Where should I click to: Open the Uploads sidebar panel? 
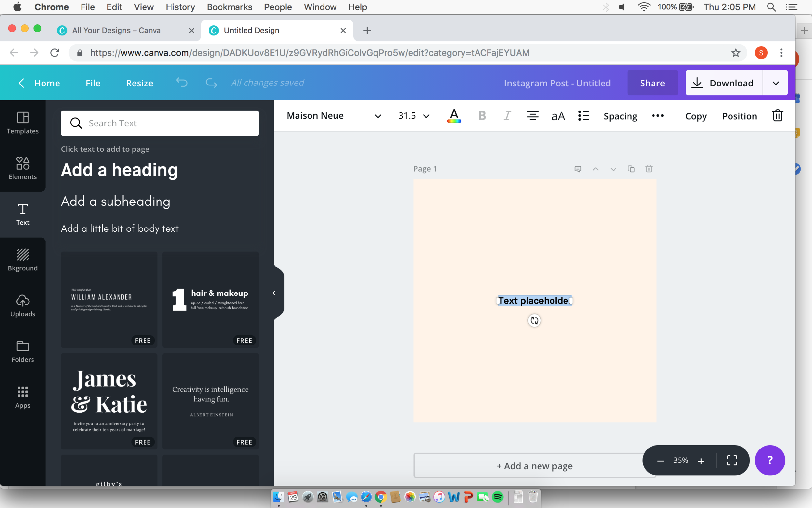click(23, 306)
